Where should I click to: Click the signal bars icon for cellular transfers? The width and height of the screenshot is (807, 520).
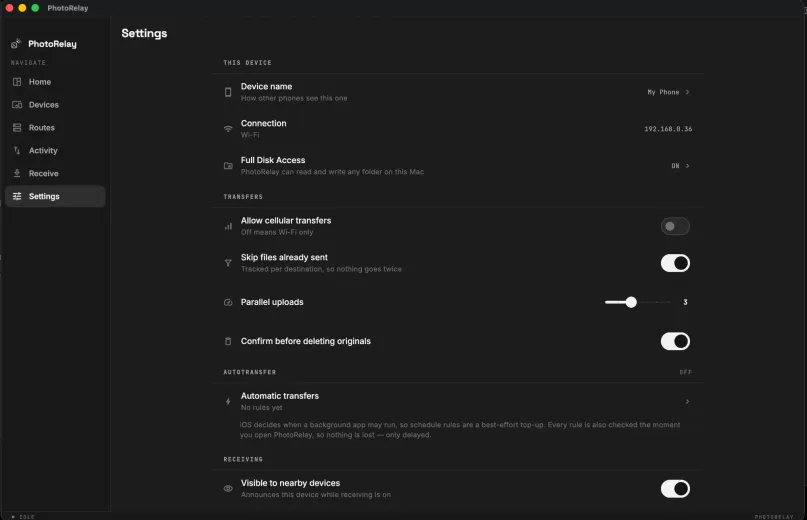click(228, 226)
